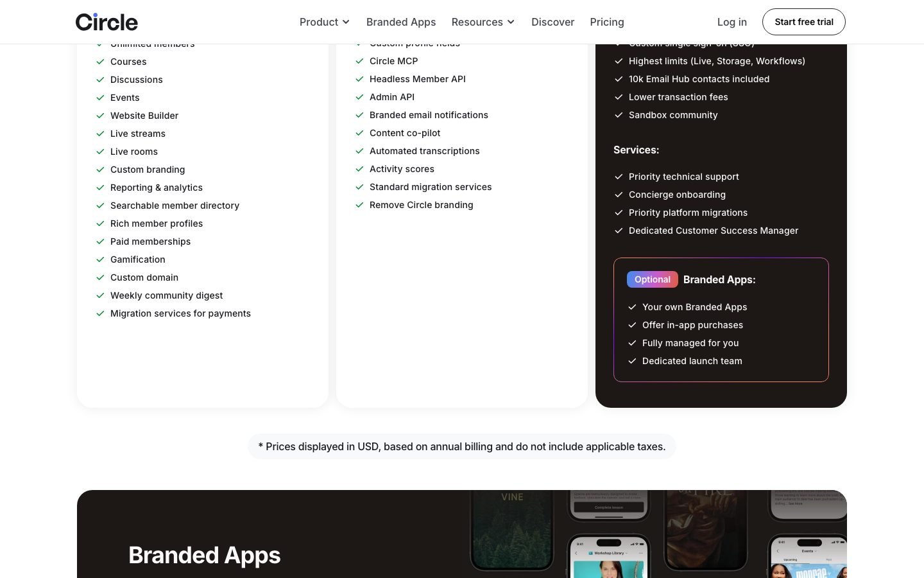Click the large Branded Apps banner heading
The image size is (924, 578).
204,555
